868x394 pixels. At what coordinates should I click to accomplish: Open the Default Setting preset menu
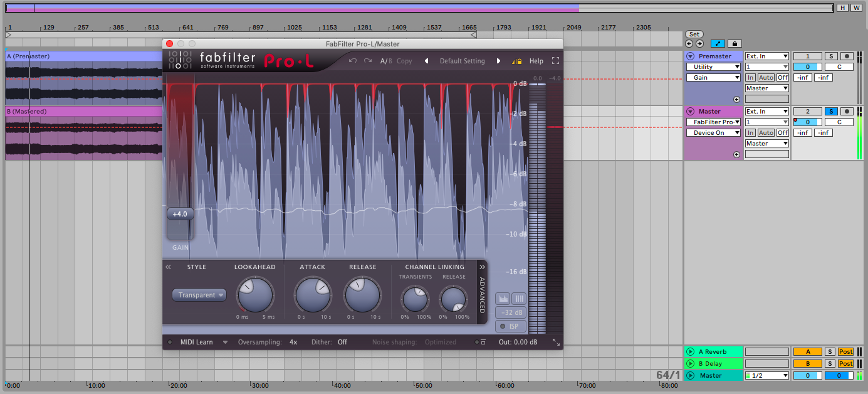click(x=463, y=61)
